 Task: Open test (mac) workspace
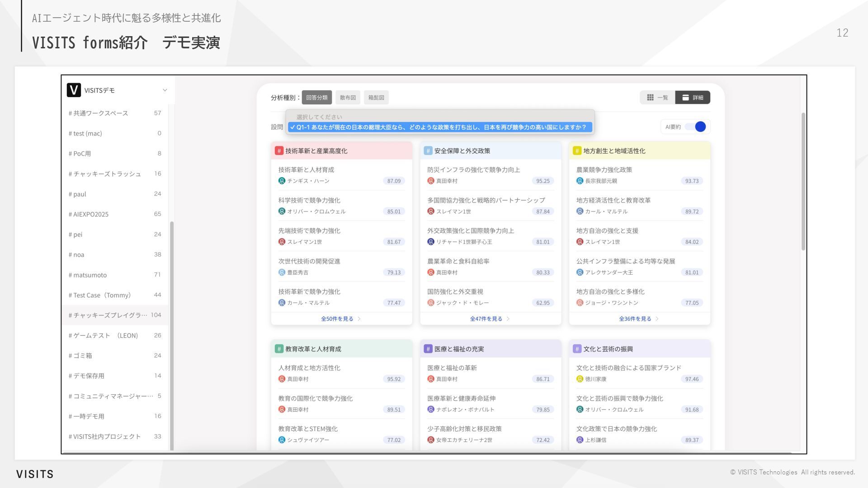click(x=115, y=133)
